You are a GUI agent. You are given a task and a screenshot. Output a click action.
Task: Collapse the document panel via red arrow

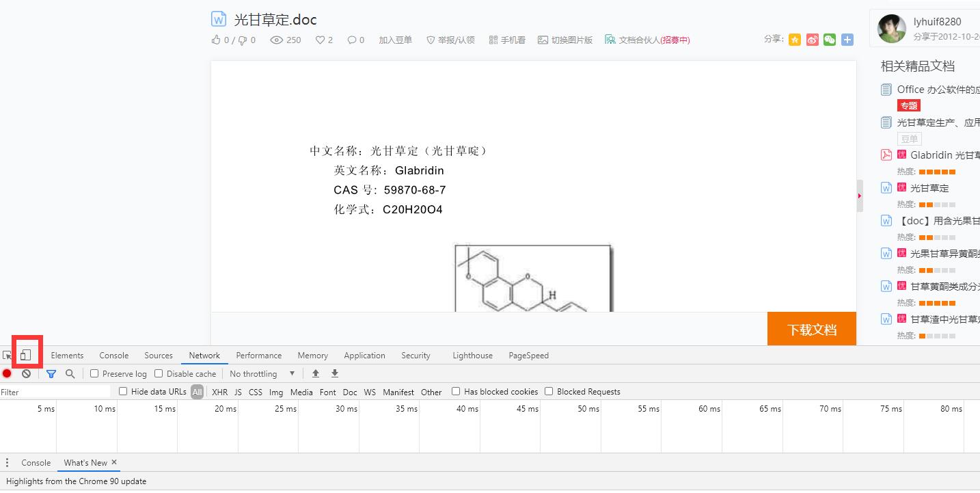click(x=860, y=196)
